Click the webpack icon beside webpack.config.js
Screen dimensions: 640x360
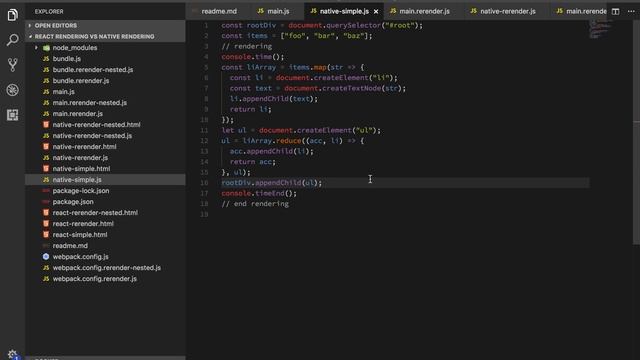pos(46,257)
